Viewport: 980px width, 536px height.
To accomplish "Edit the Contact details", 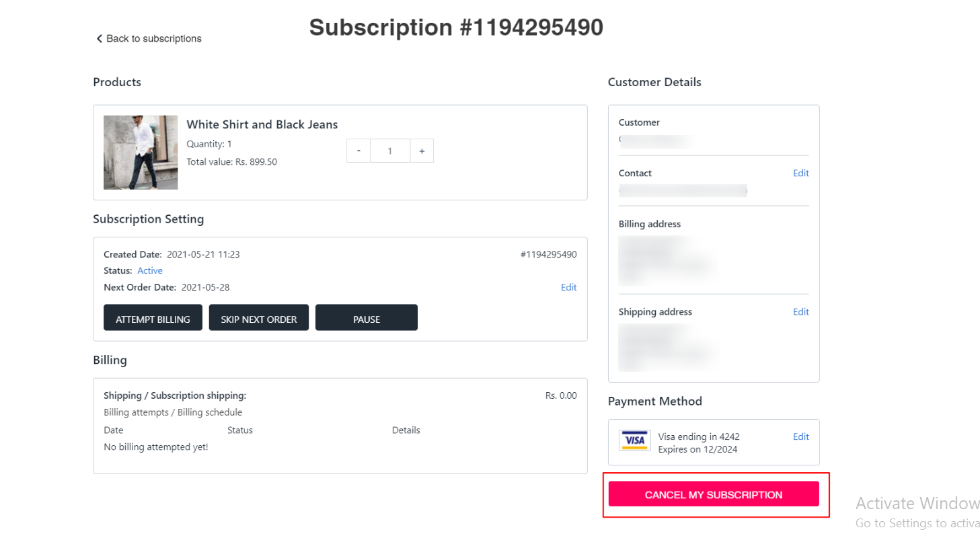I will pos(801,173).
